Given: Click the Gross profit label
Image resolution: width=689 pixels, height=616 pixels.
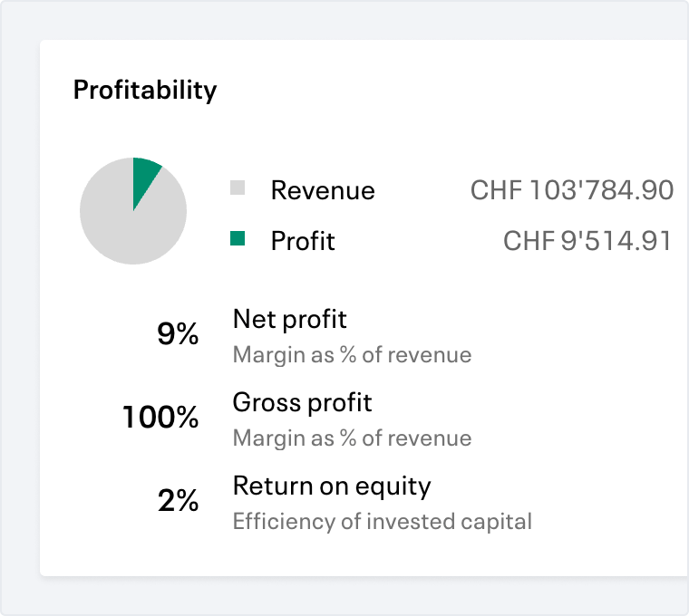Looking at the screenshot, I should [302, 402].
